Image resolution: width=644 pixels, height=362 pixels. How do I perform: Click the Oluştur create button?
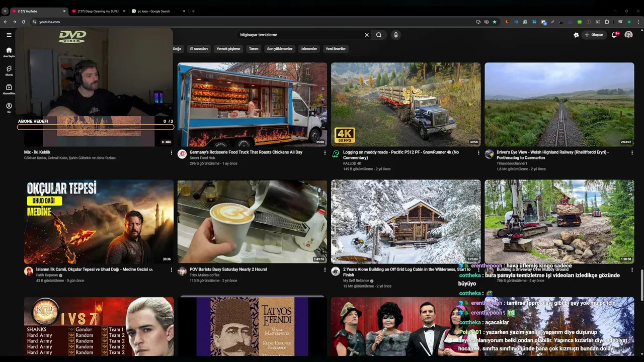pyautogui.click(x=594, y=35)
